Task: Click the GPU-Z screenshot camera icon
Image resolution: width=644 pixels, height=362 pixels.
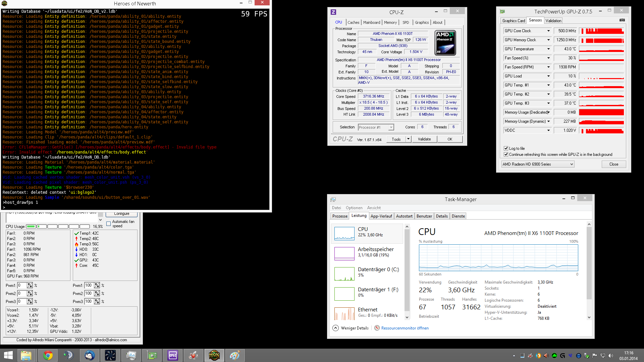Action: [x=622, y=20]
